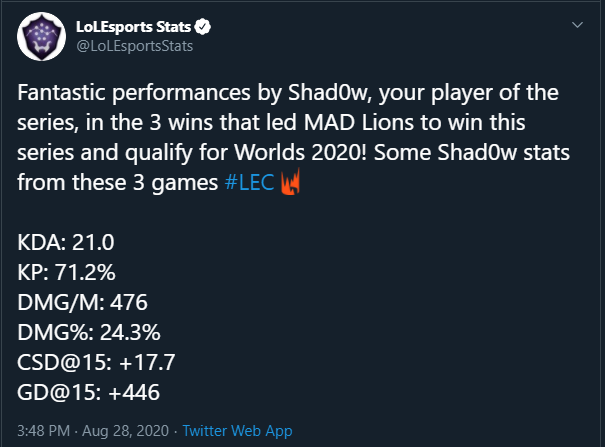The image size is (605, 447).
Task: Click the KDA: 21.0 stat line
Action: (66, 242)
